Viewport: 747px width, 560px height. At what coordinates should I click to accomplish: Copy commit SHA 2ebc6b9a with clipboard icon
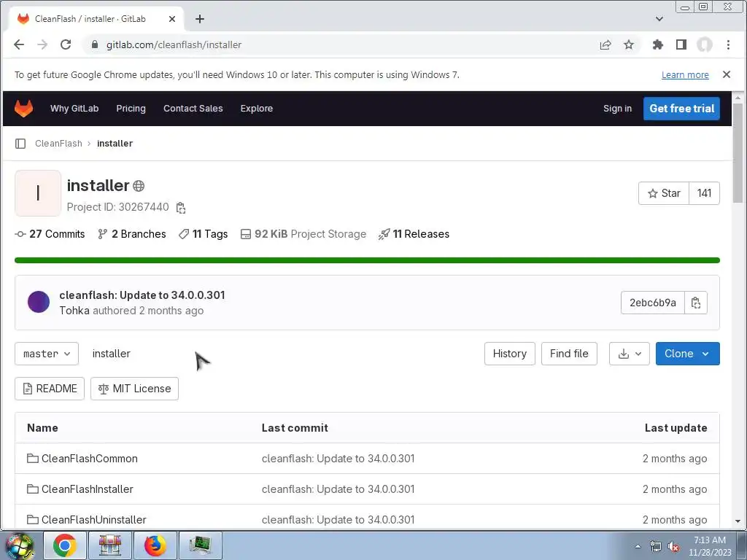(695, 303)
